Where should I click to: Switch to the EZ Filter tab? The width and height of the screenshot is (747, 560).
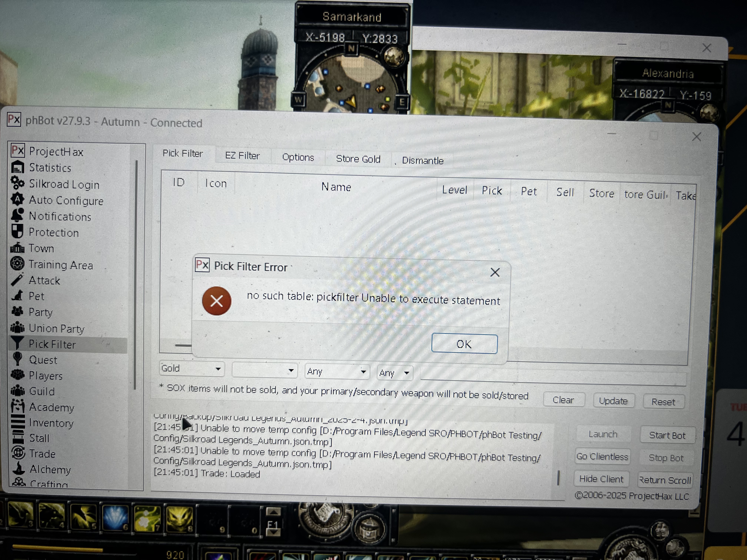pyautogui.click(x=242, y=156)
